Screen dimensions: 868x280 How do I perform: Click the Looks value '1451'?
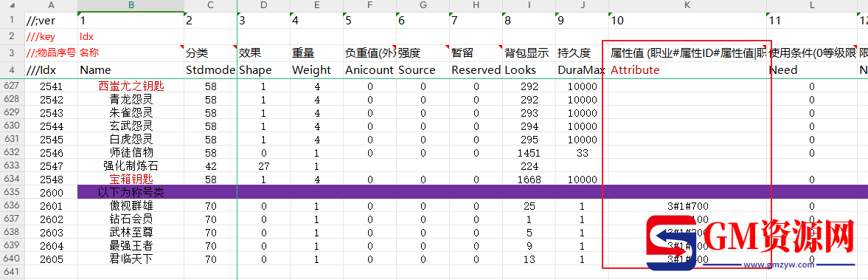pos(530,152)
